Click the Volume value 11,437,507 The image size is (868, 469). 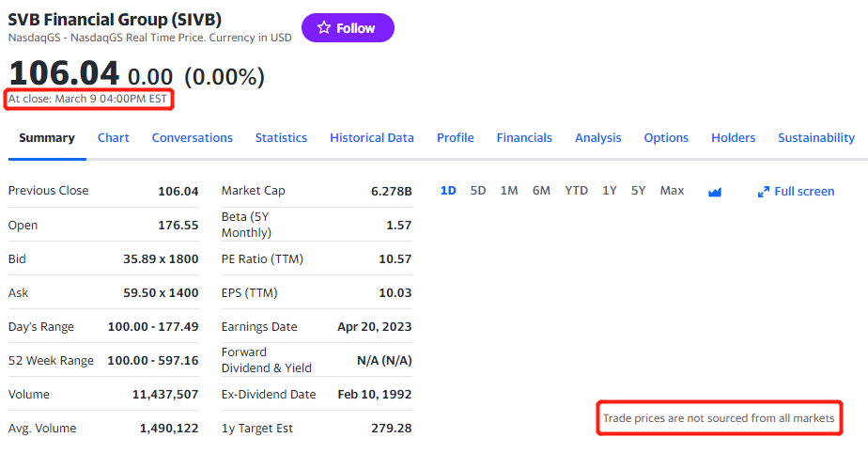click(165, 394)
